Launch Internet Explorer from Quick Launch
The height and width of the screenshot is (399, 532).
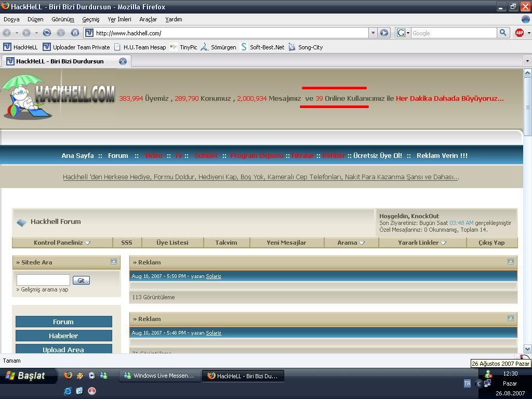tap(68, 391)
